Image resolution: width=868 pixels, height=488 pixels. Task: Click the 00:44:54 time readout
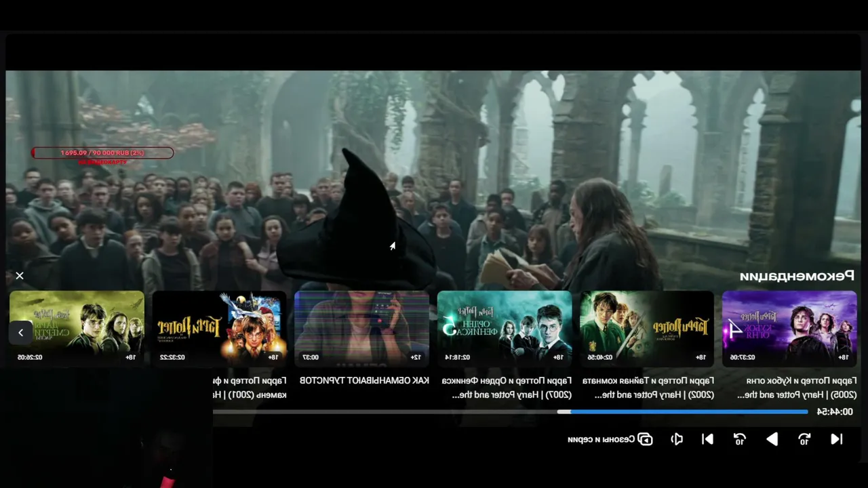[835, 411]
